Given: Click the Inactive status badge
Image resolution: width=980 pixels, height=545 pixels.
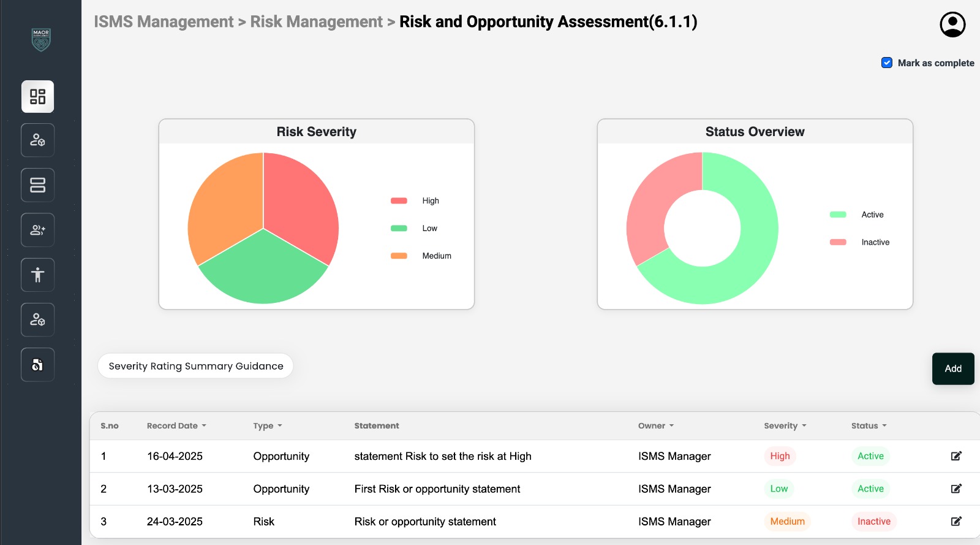Looking at the screenshot, I should coord(873,521).
